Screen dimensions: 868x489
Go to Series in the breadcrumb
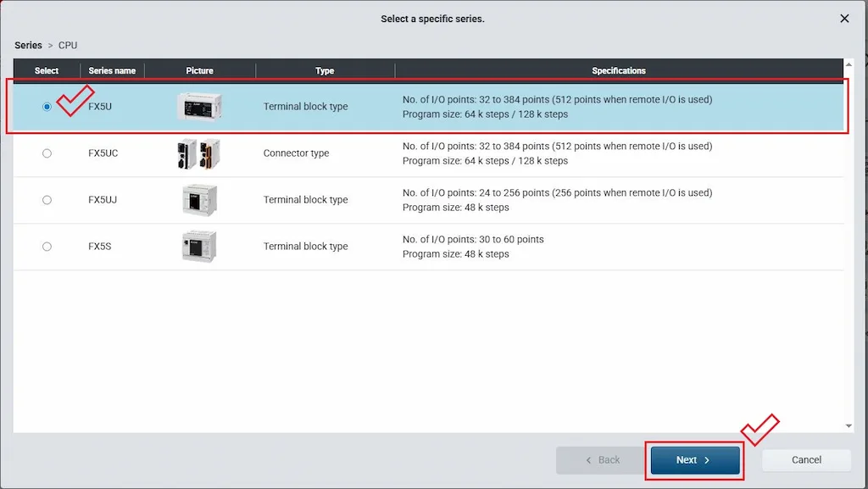point(28,46)
